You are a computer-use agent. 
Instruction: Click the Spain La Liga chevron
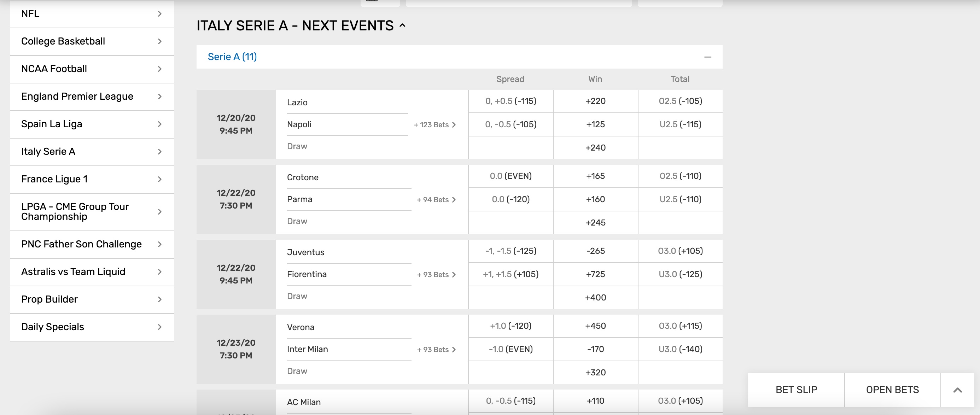click(x=160, y=124)
